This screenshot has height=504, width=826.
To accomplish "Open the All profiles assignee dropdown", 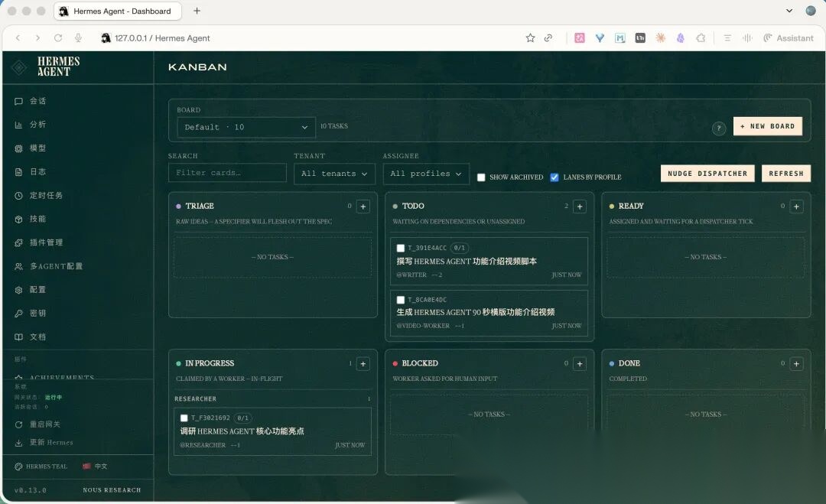I will [x=426, y=174].
